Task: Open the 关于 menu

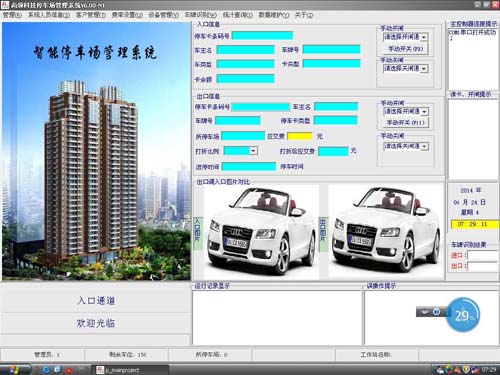Action: click(304, 15)
